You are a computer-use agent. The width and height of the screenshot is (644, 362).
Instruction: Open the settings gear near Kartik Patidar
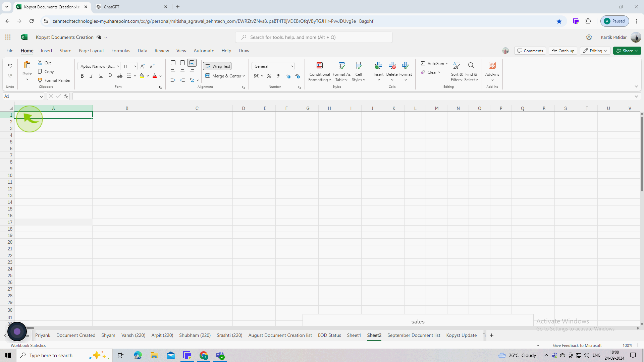coord(589,37)
